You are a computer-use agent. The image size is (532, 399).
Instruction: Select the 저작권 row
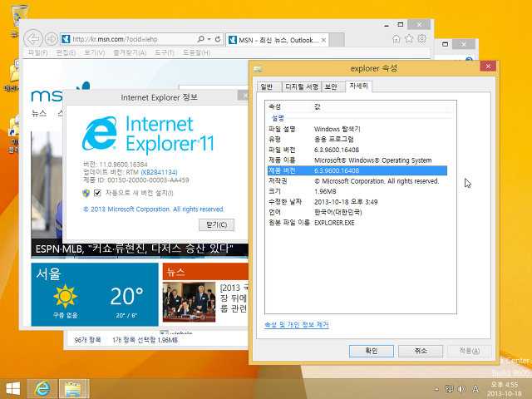pos(357,181)
